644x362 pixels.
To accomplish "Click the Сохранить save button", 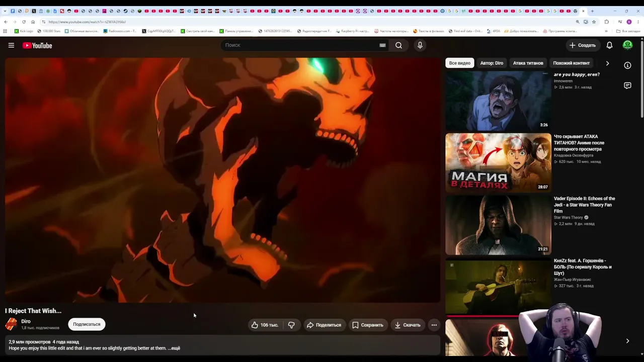I will 368,325.
